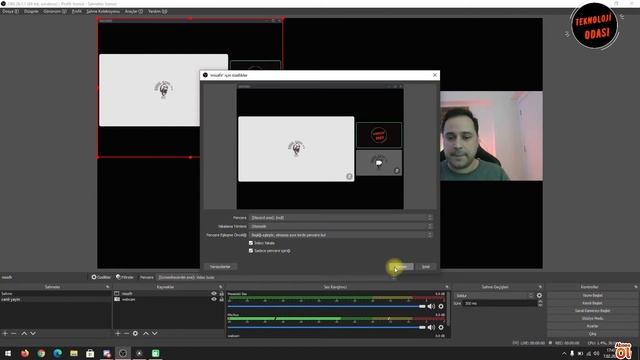Viewport: 640px width, 360px height.
Task: Undock the Kaynaklar panel
Action: click(x=221, y=287)
